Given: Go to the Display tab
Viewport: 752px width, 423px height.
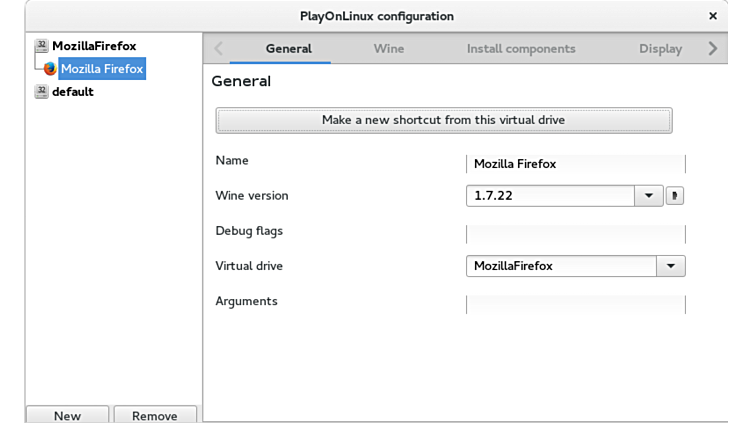Looking at the screenshot, I should [x=660, y=48].
